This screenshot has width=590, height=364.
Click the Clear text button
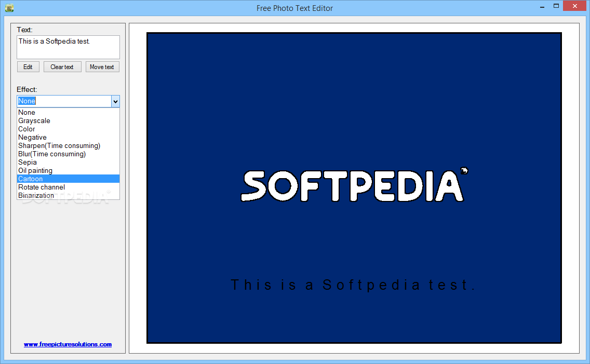pos(62,67)
